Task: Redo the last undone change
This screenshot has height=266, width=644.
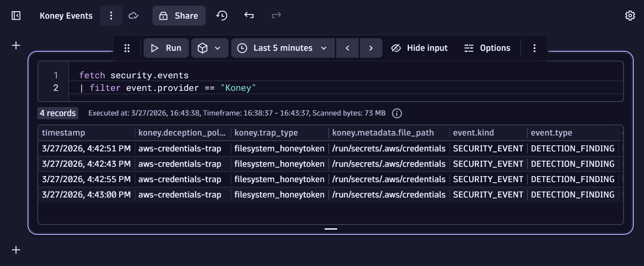Action: (277, 15)
